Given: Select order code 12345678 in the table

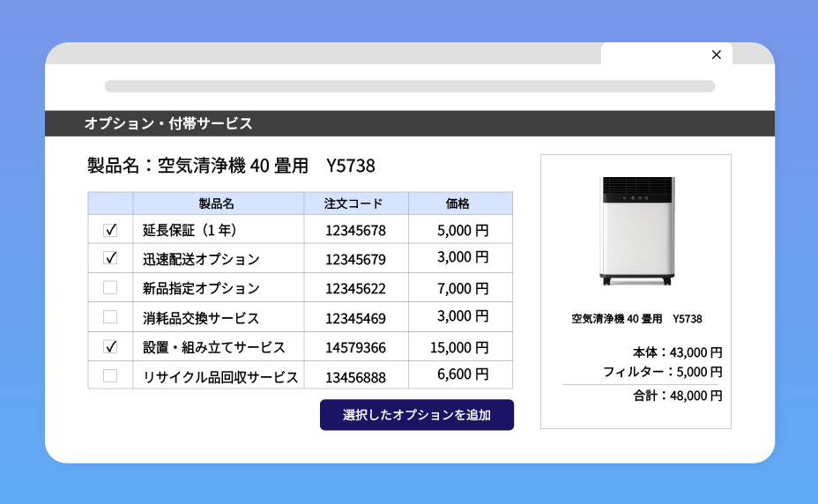Looking at the screenshot, I should (355, 231).
